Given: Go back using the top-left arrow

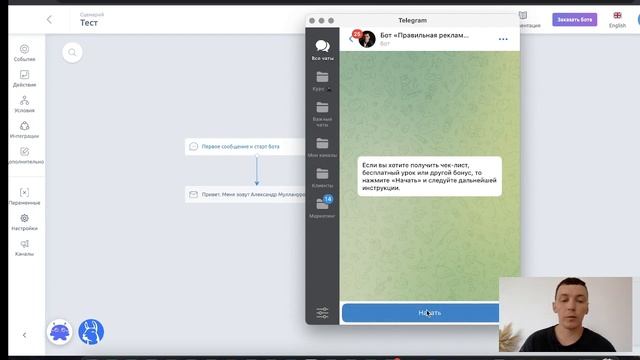Looking at the screenshot, I should pos(49,19).
